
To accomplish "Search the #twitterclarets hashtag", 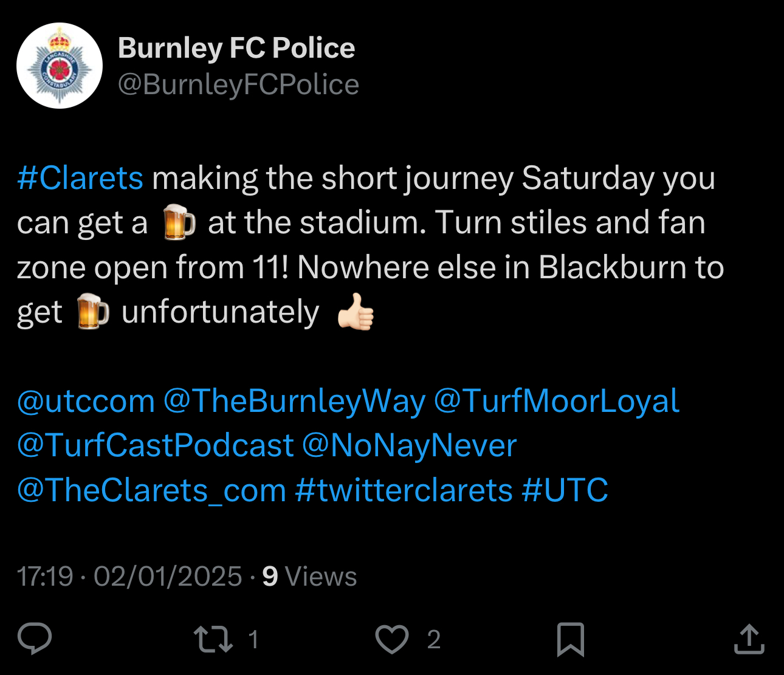I will click(x=404, y=490).
